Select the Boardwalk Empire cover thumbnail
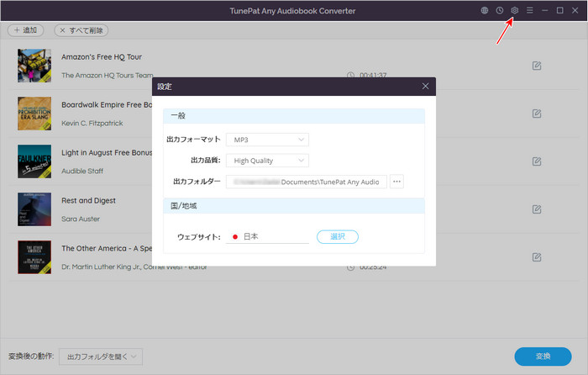Image resolution: width=588 pixels, height=375 pixels. [34, 114]
